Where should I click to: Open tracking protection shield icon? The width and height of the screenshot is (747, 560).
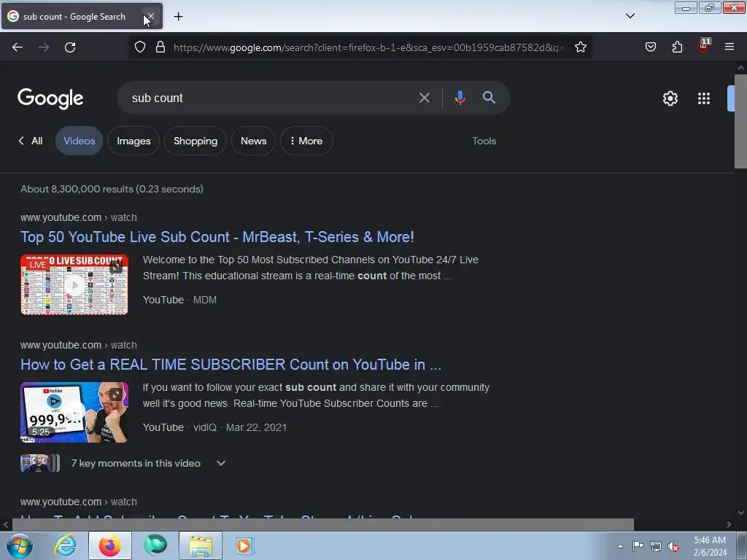click(139, 47)
